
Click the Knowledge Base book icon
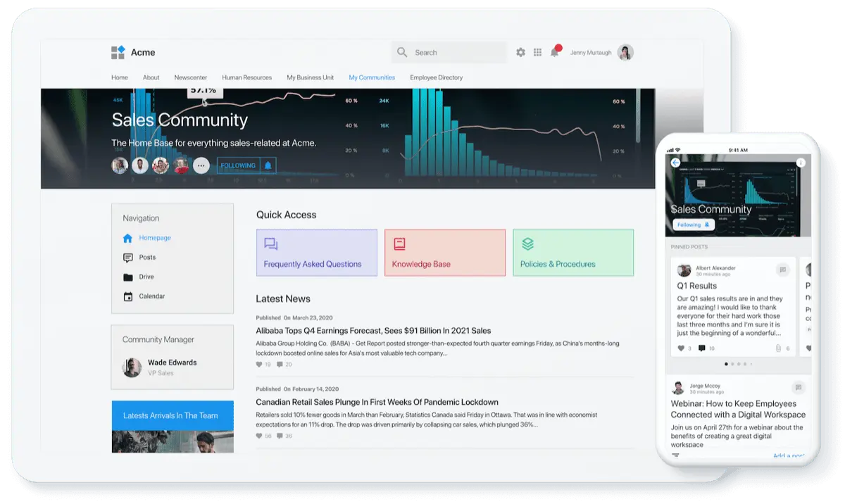point(399,244)
